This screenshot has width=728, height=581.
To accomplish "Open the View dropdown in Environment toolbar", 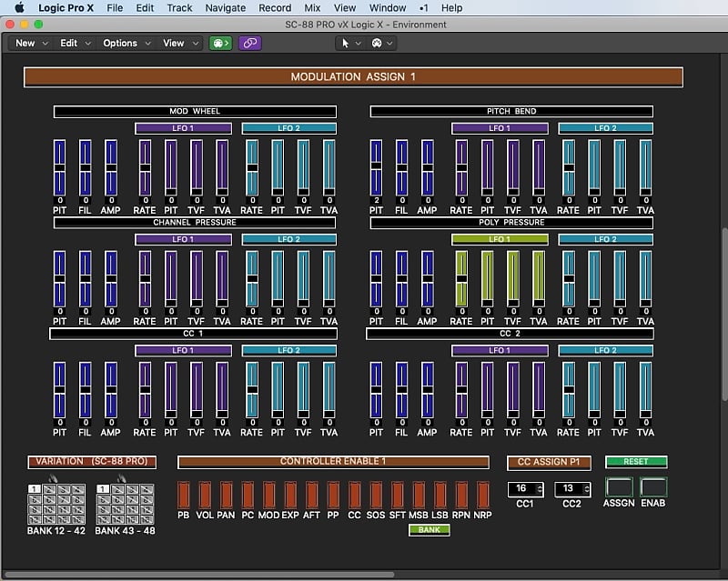I will click(x=180, y=43).
